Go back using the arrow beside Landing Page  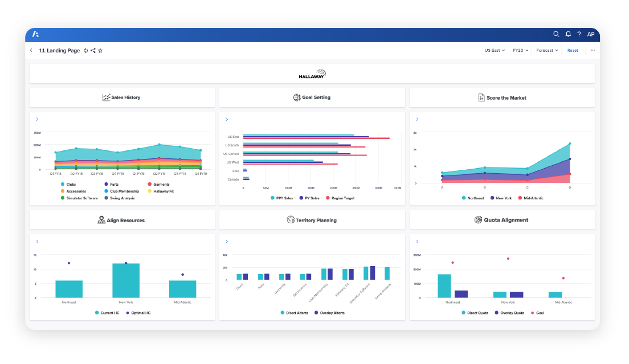tap(31, 51)
